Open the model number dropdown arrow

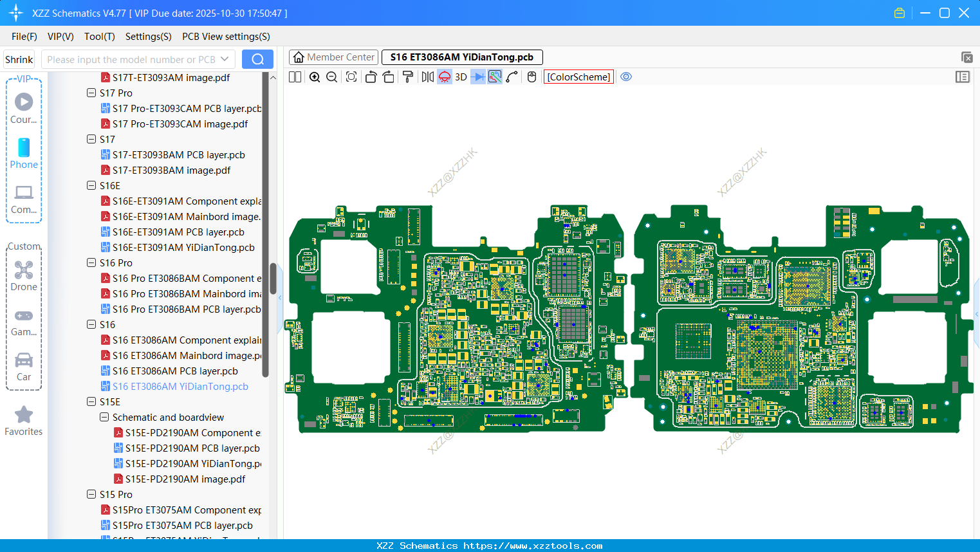coord(225,59)
